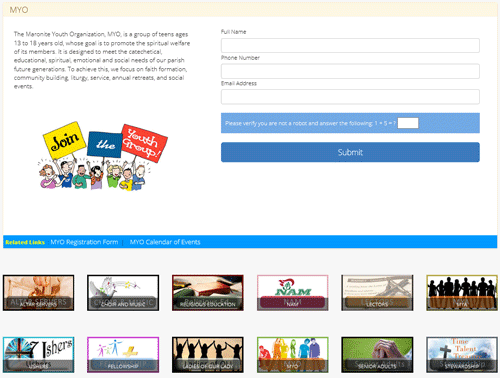Click the robot verification answer box
This screenshot has height=378, width=500.
(408, 123)
